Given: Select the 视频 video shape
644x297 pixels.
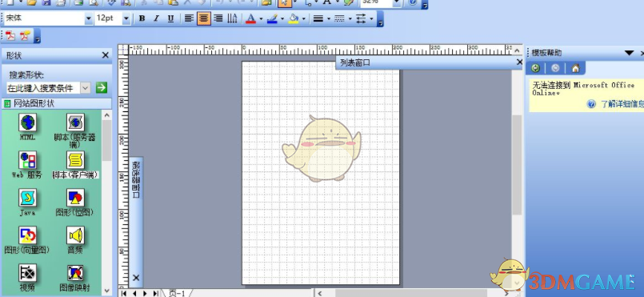Looking at the screenshot, I should (27, 278).
